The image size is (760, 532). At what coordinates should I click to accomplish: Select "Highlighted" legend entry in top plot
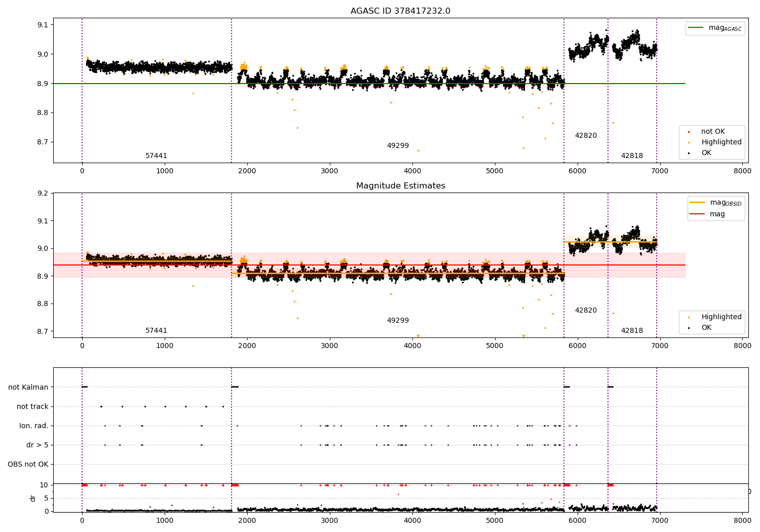721,142
